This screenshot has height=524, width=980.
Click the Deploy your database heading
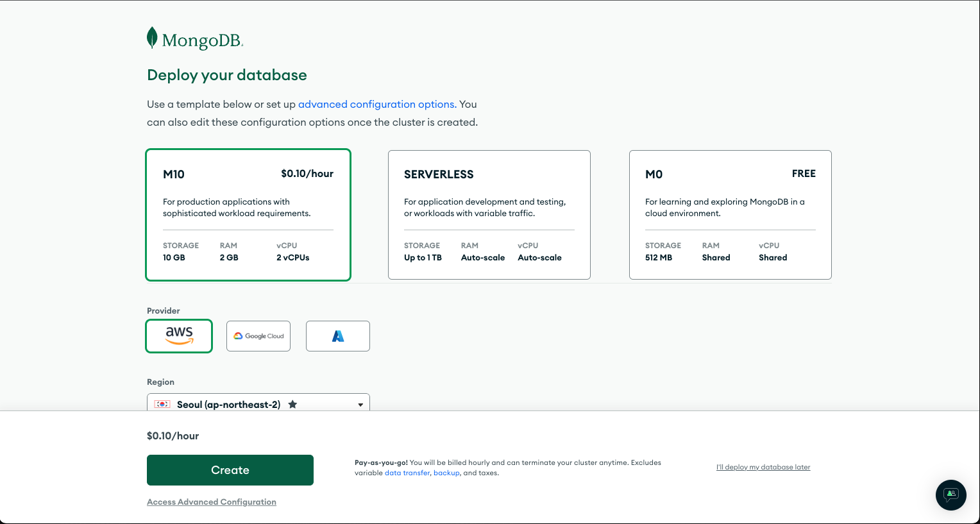[227, 75]
